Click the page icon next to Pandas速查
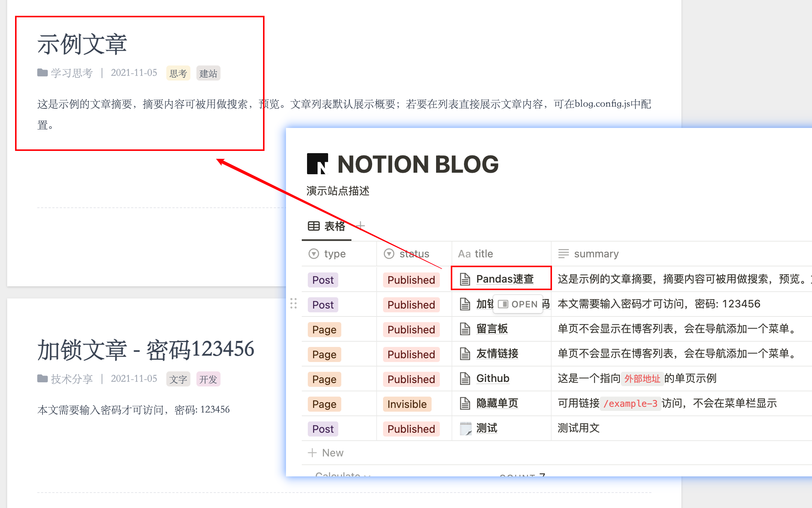This screenshot has height=508, width=812. point(465,279)
